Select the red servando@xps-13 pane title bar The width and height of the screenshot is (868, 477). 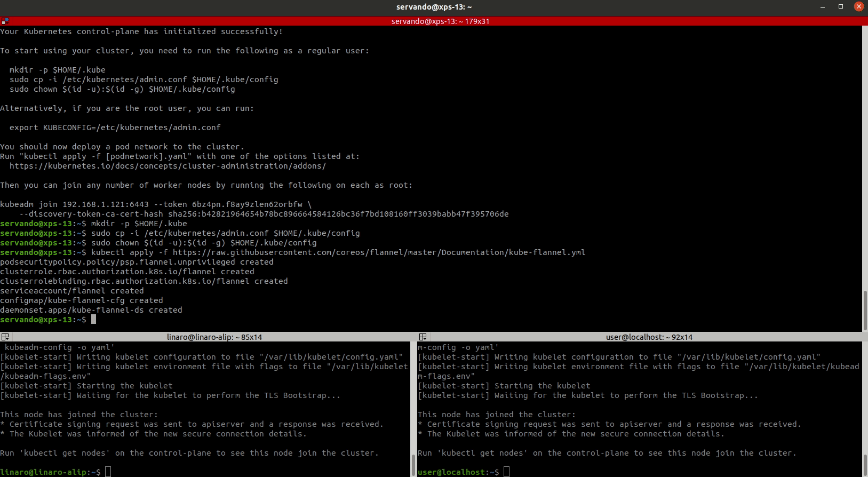(440, 21)
